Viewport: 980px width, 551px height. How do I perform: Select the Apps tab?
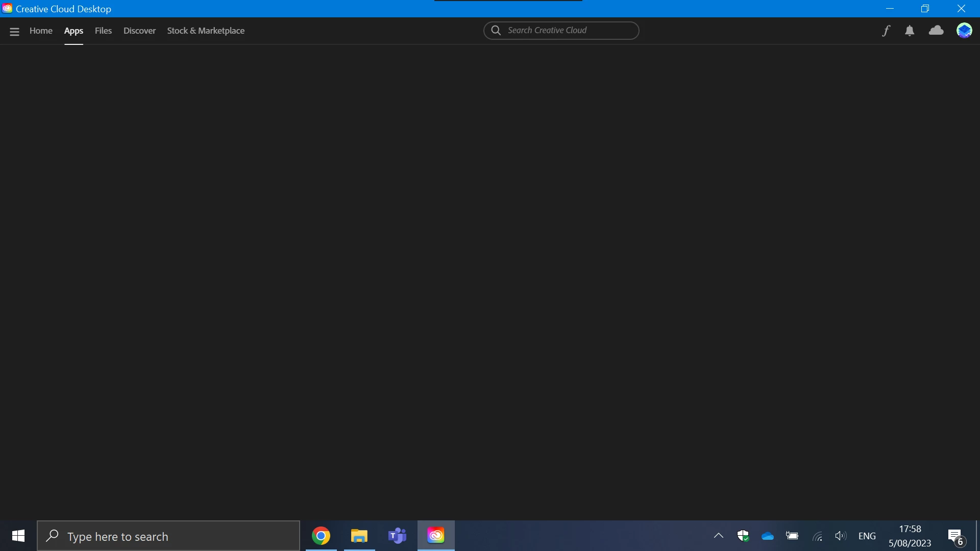pyautogui.click(x=73, y=31)
